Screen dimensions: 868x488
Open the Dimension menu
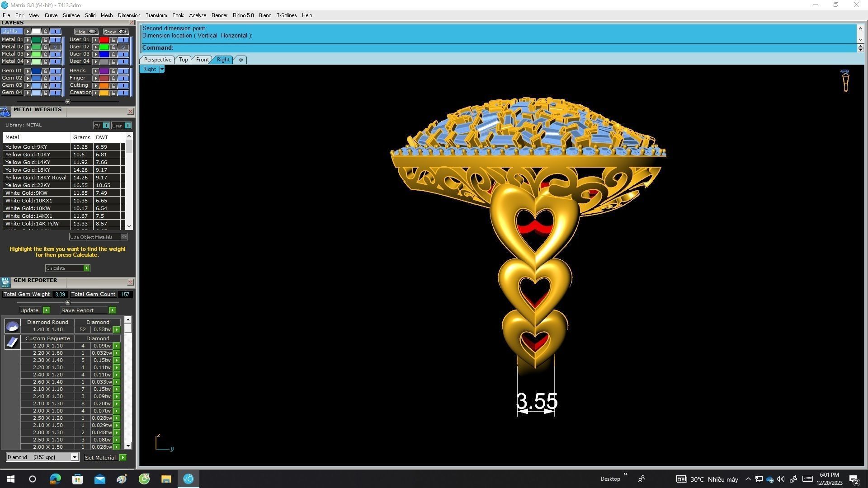(x=129, y=15)
